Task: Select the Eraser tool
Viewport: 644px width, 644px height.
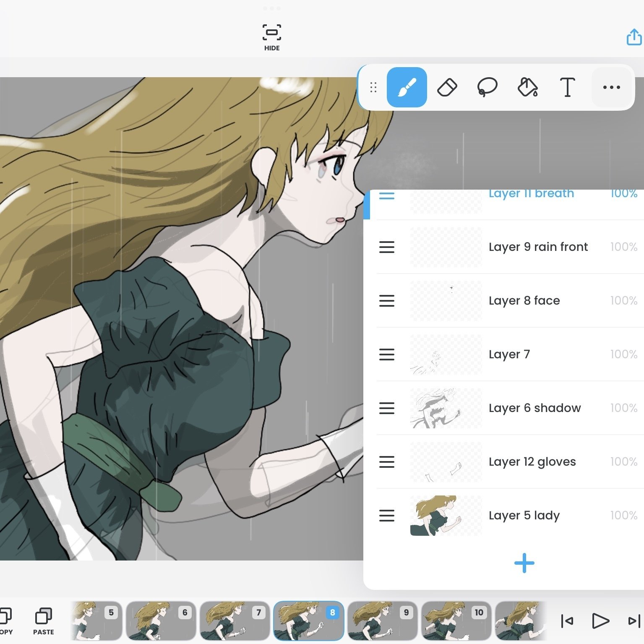Action: tap(447, 87)
